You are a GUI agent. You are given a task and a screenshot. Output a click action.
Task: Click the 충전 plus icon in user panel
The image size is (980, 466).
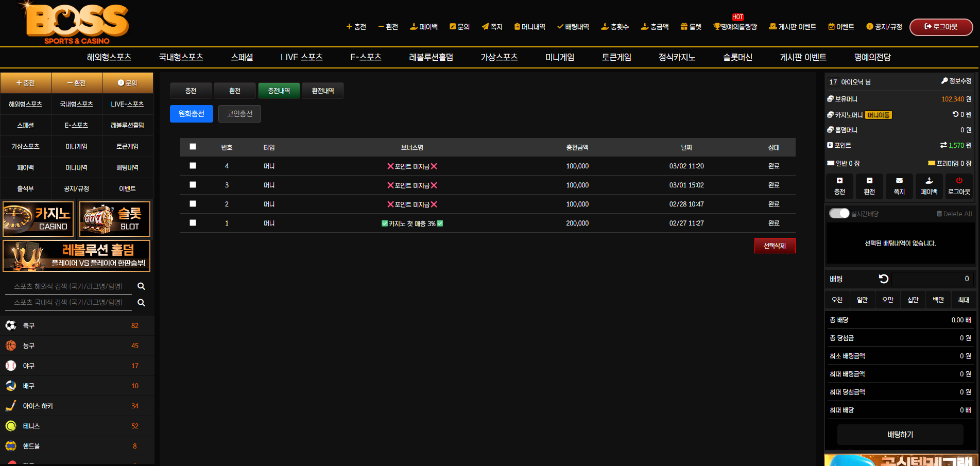pos(839,181)
